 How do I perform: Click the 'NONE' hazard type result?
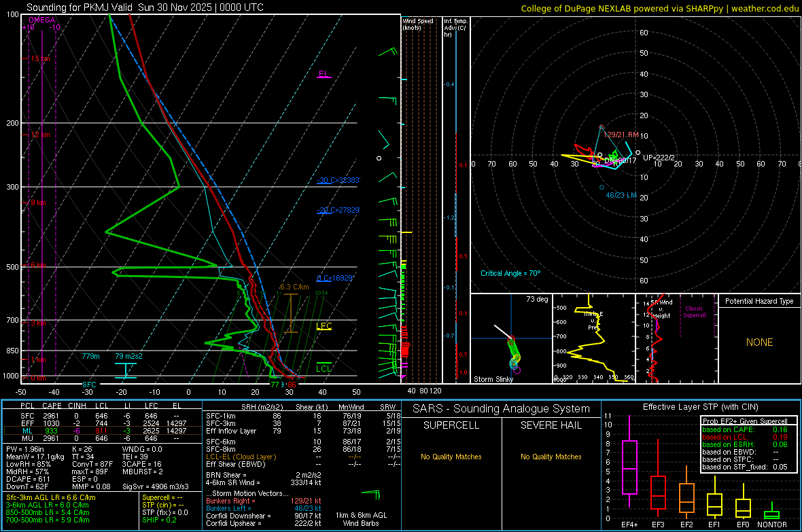coord(759,342)
